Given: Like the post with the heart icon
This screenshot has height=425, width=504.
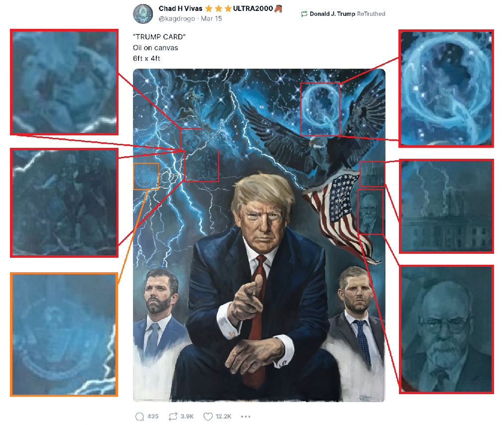Looking at the screenshot, I should (x=208, y=417).
